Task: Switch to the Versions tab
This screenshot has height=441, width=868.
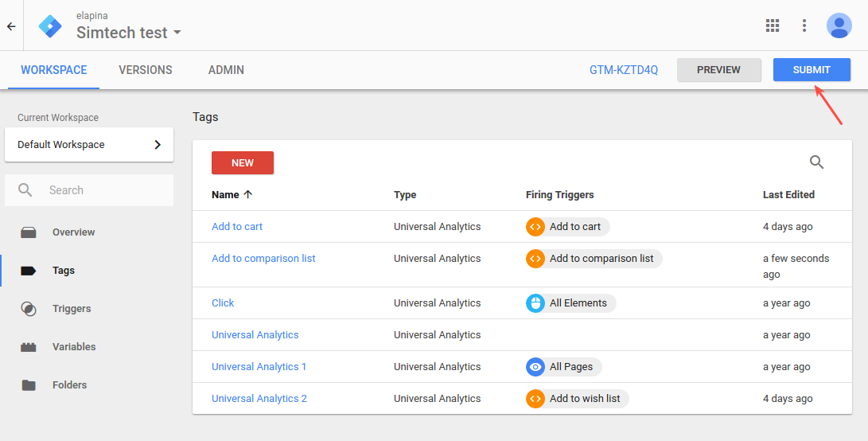Action: tap(146, 70)
